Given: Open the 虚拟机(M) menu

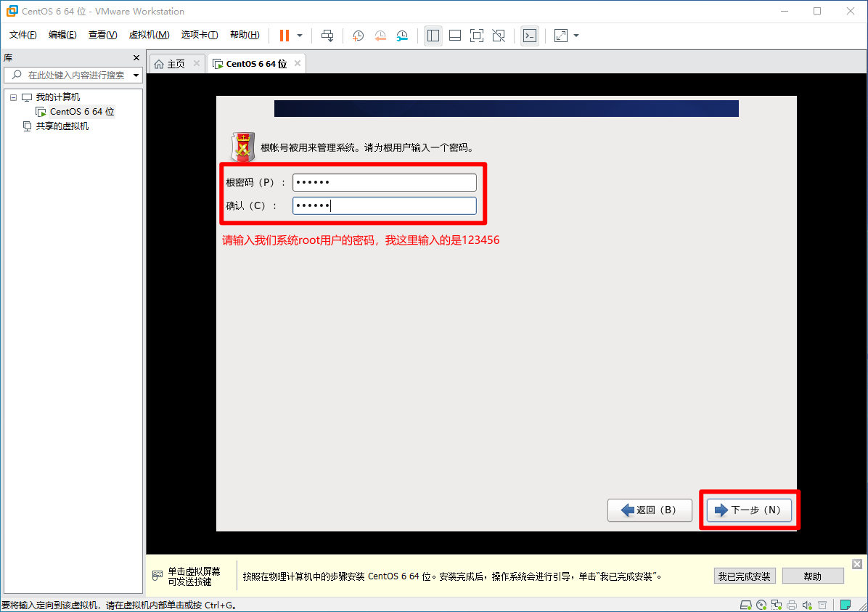Looking at the screenshot, I should [x=149, y=35].
